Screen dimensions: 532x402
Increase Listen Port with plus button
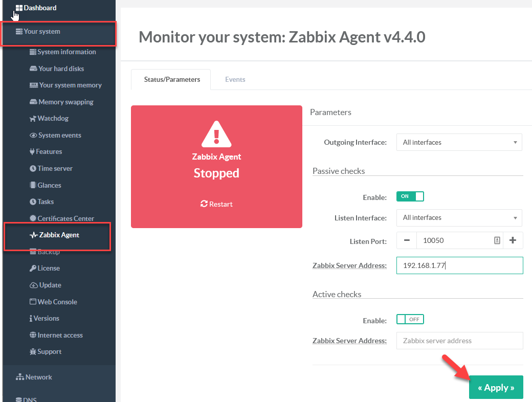[x=513, y=241]
